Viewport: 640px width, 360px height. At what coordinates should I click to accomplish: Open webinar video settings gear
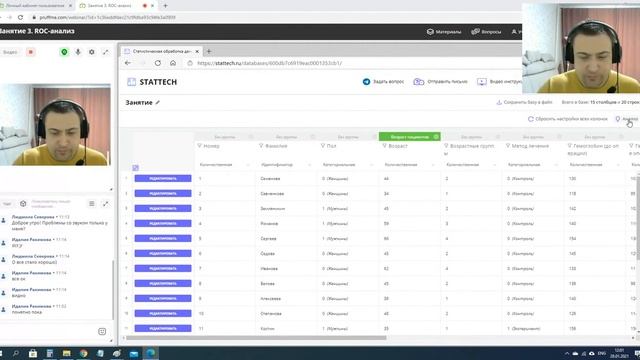pos(92,52)
